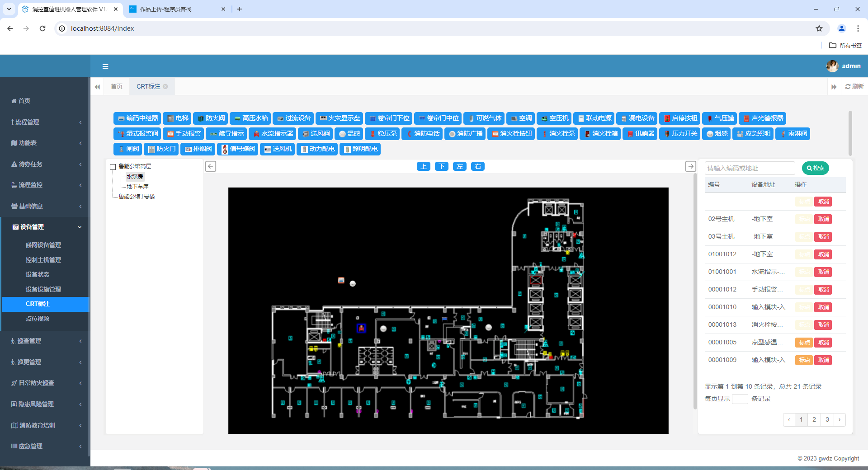The height and width of the screenshot is (470, 868).
Task: Expand the 基础信息 sidebar menu
Action: (45, 206)
